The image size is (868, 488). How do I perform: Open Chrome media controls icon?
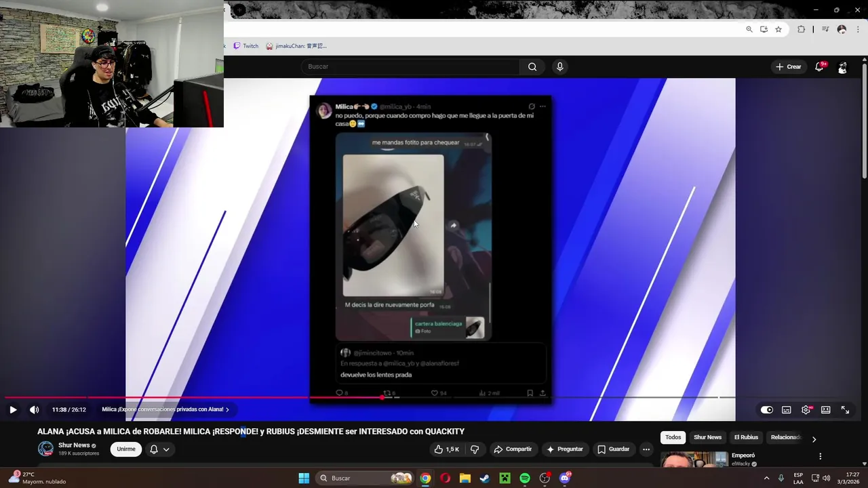tap(825, 29)
